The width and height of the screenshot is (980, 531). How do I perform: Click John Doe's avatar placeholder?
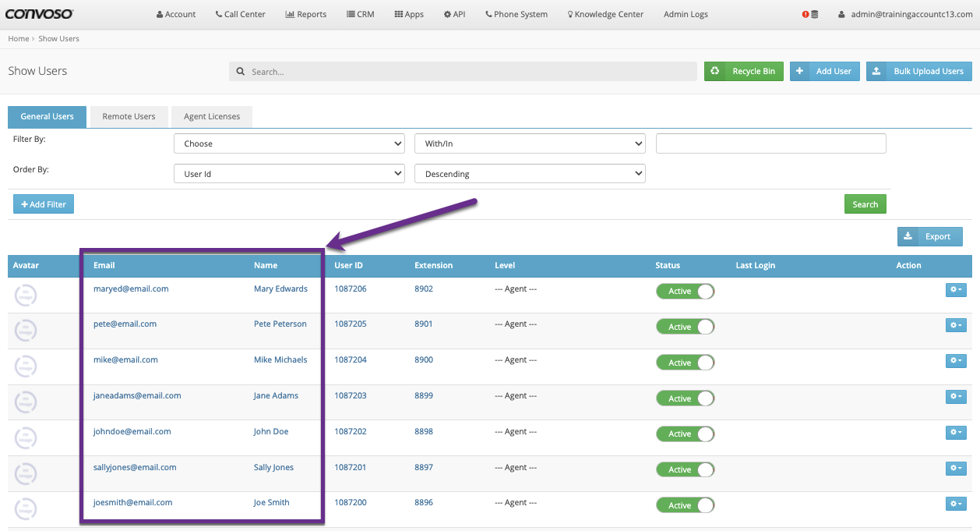pyautogui.click(x=26, y=437)
